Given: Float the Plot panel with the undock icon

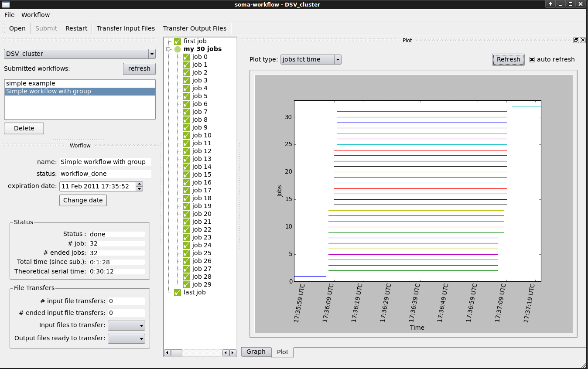Looking at the screenshot, I should [576, 40].
